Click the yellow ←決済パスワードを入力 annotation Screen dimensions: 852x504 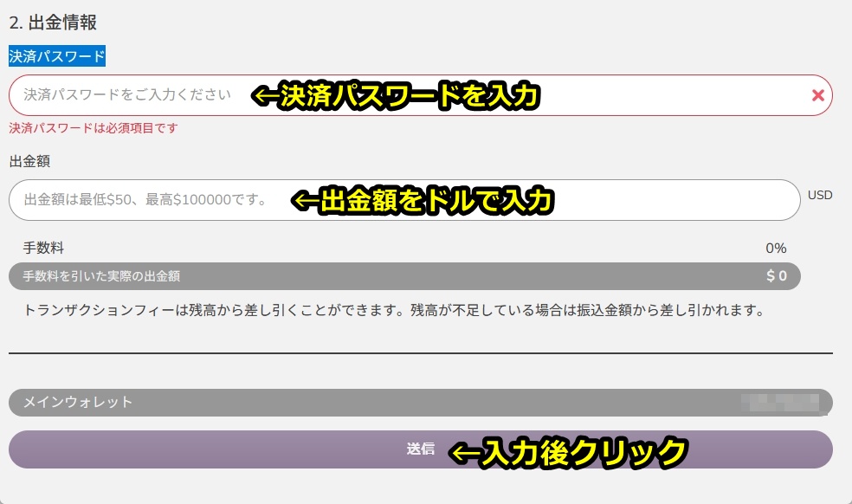coord(396,96)
